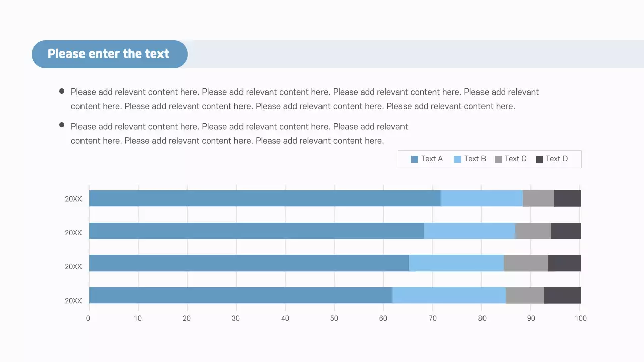Click the Text C legend color swatch
The image size is (644, 362).
498,159
